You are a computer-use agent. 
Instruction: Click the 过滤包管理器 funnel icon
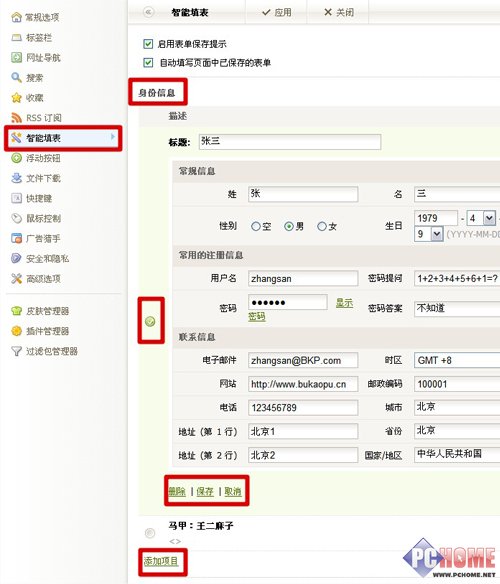(16, 351)
